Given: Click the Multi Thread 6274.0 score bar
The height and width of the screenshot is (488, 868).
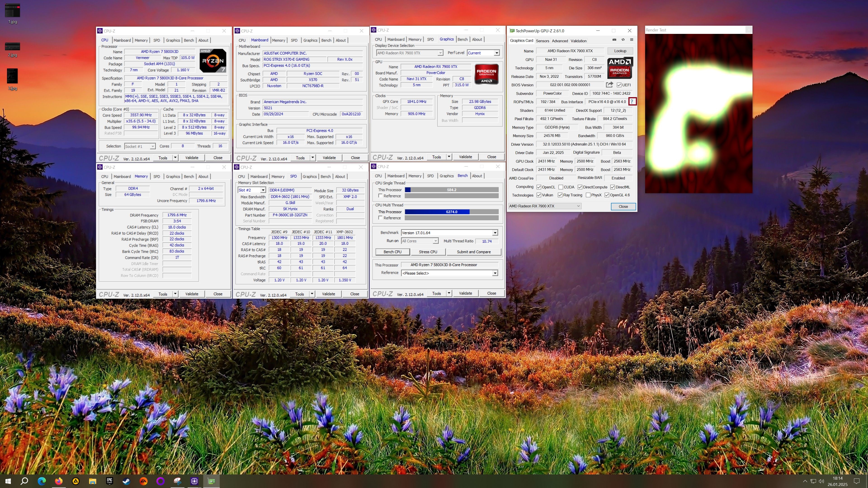Looking at the screenshot, I should pyautogui.click(x=452, y=212).
